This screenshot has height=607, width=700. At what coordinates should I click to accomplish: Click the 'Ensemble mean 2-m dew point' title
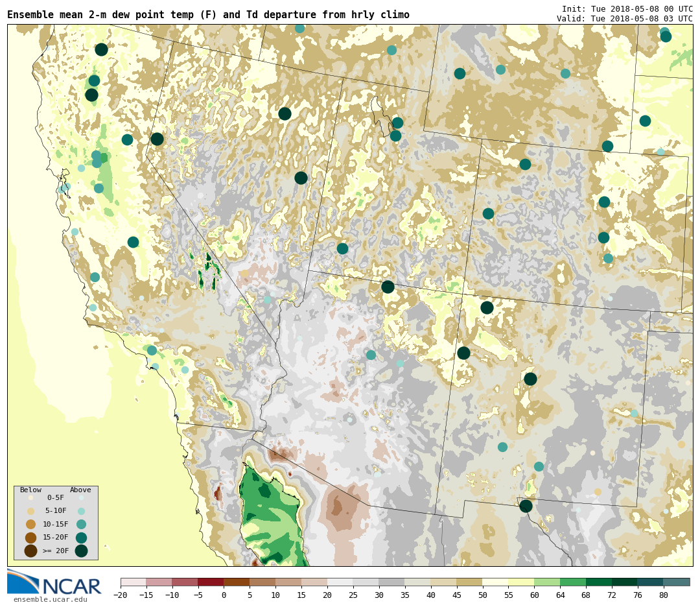[208, 15]
